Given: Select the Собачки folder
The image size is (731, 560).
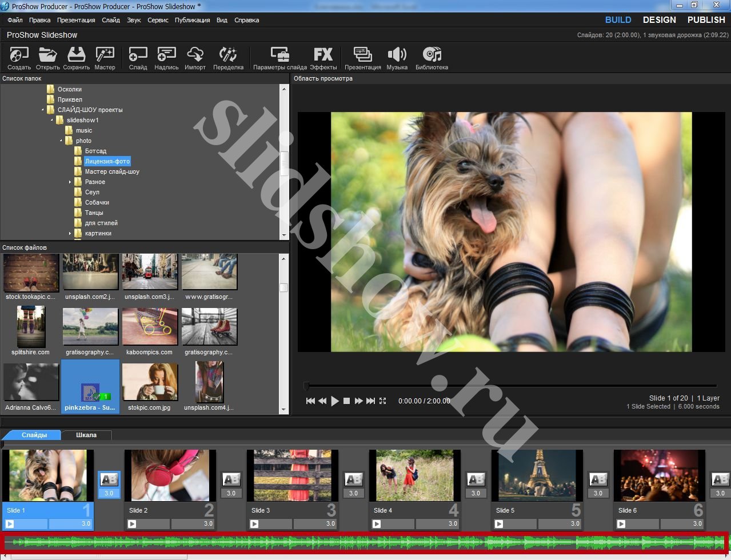Looking at the screenshot, I should (x=97, y=202).
